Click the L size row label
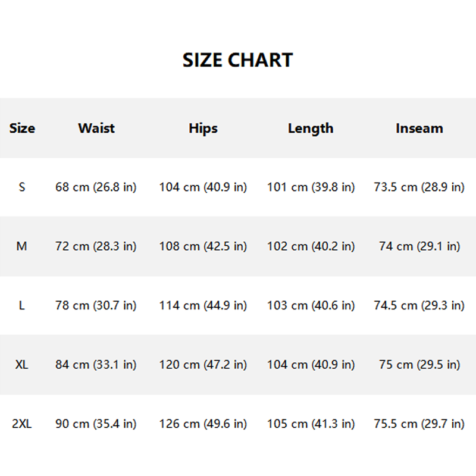This screenshot has height=476, width=476. [22, 305]
